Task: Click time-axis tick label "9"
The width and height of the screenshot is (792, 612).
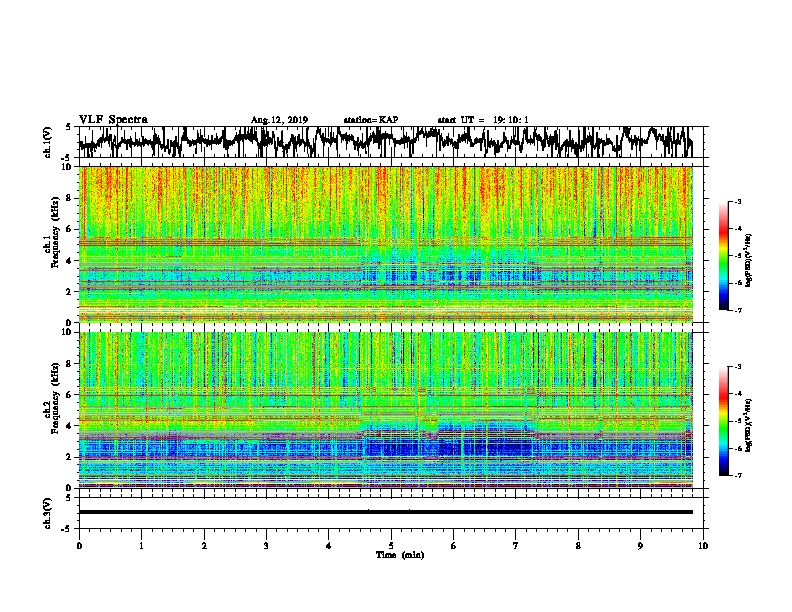Action: (640, 546)
